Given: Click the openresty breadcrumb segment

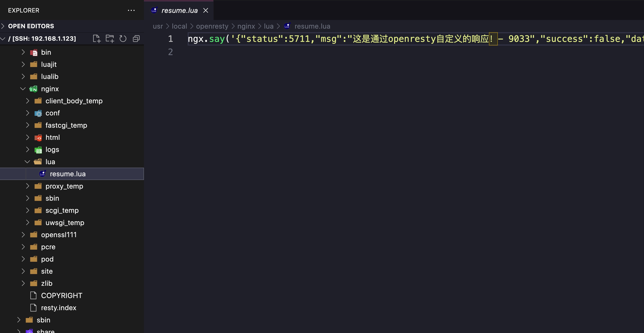Looking at the screenshot, I should [212, 26].
